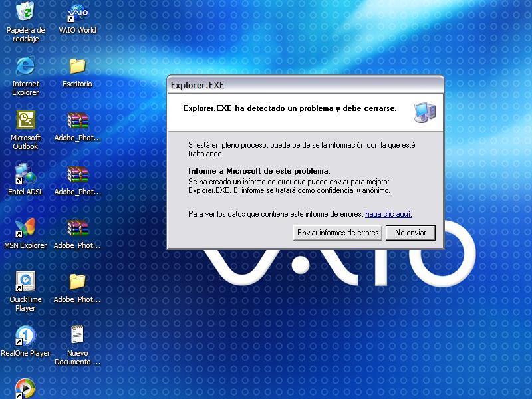The image size is (532, 399).
Task: Click the Microsoft Outlook desktop icon
Action: pos(25,120)
